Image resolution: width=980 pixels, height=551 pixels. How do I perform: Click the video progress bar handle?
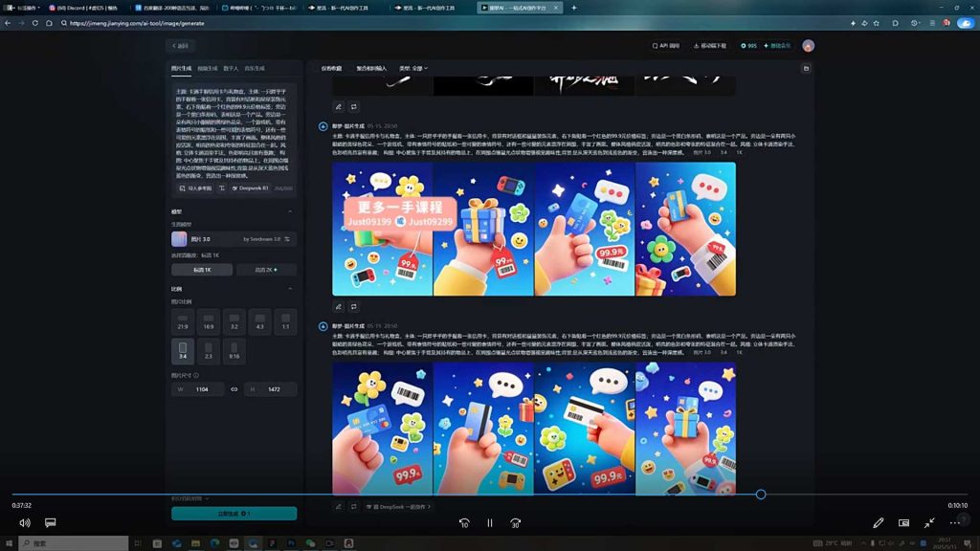(761, 495)
